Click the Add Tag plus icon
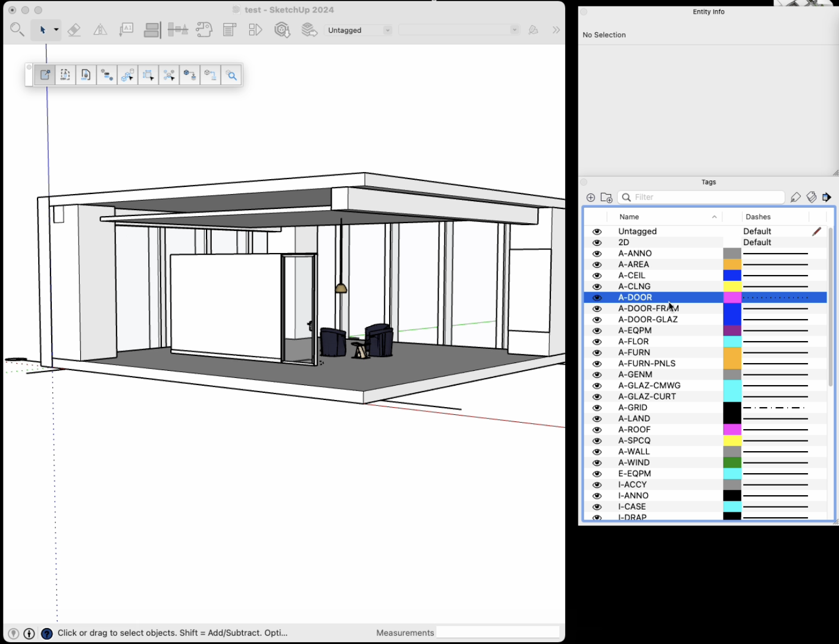 pos(590,198)
